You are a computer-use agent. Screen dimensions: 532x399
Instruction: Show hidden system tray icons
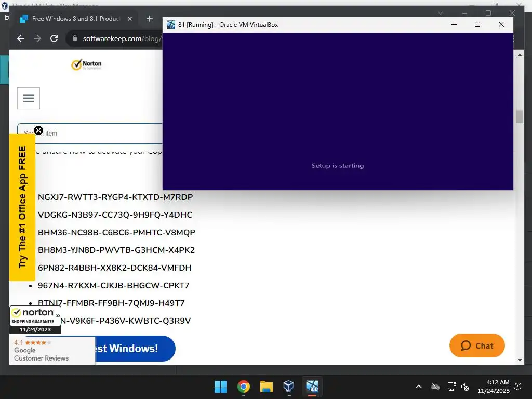(x=419, y=387)
